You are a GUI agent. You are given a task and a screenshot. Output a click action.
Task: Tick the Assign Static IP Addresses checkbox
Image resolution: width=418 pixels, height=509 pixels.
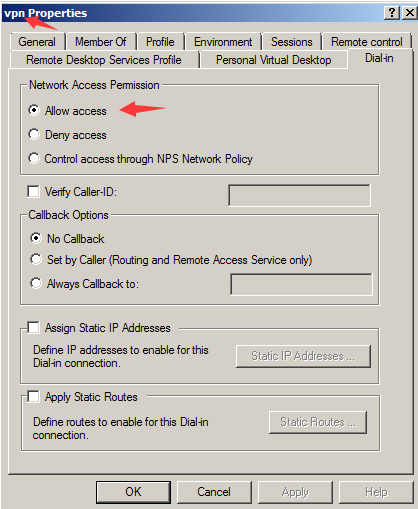point(33,328)
